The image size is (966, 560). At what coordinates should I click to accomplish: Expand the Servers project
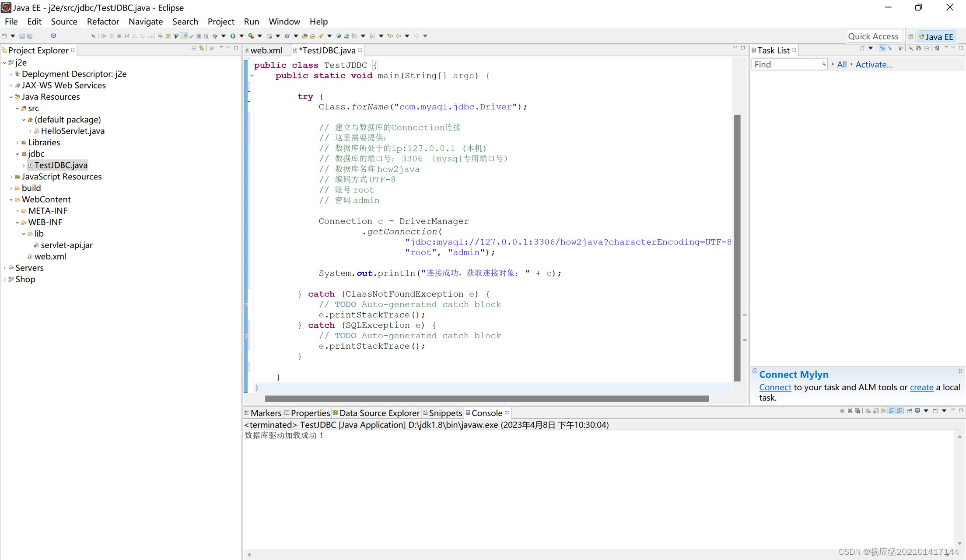click(4, 268)
